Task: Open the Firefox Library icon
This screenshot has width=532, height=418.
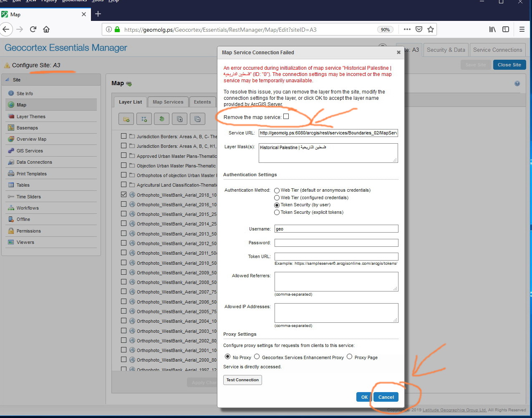Action: click(493, 29)
